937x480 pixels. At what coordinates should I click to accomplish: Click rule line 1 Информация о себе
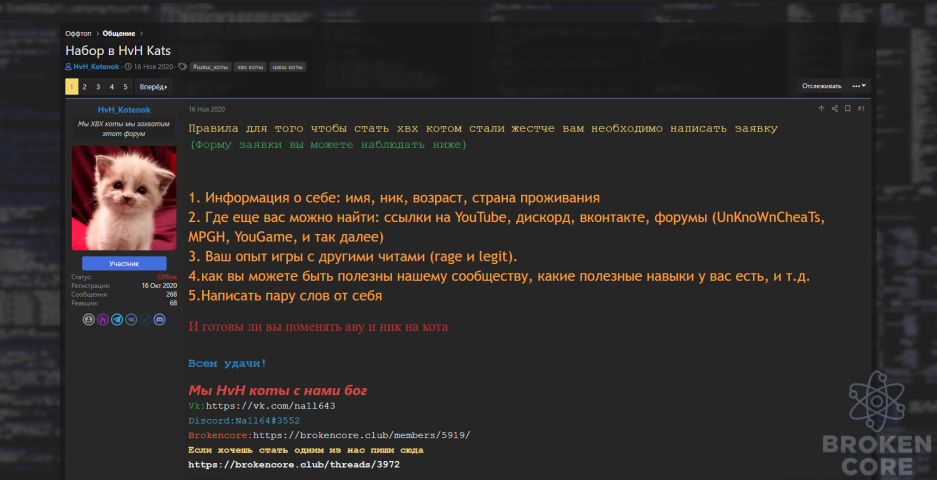(x=394, y=197)
